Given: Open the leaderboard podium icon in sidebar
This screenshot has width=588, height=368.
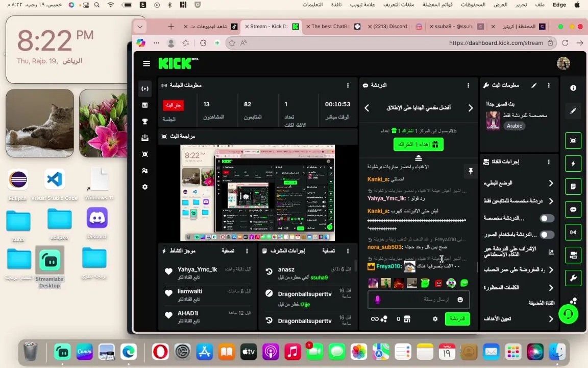Looking at the screenshot, I should coord(145,138).
